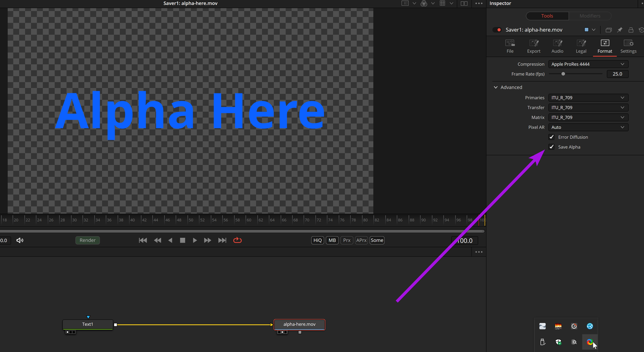Toggle the loop playback icon
The width and height of the screenshot is (644, 352).
coord(237,240)
